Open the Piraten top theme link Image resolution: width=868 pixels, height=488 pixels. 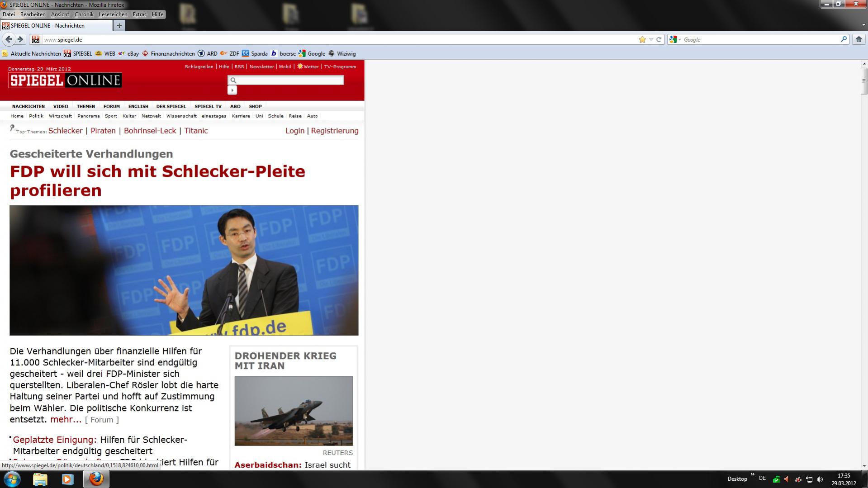[103, 131]
